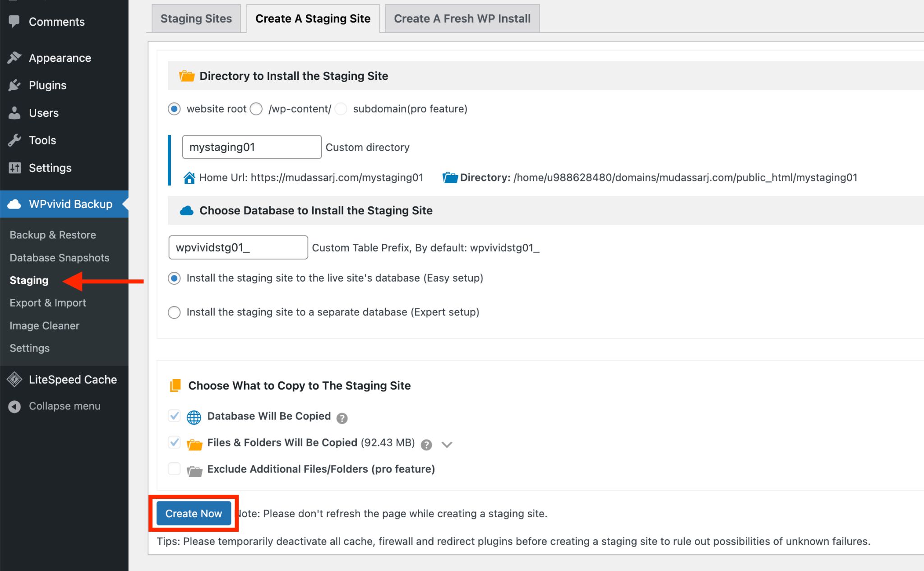Viewport: 924px width, 571px height.
Task: Enable Exclude Additional Files/Folders checkbox
Action: coord(174,469)
